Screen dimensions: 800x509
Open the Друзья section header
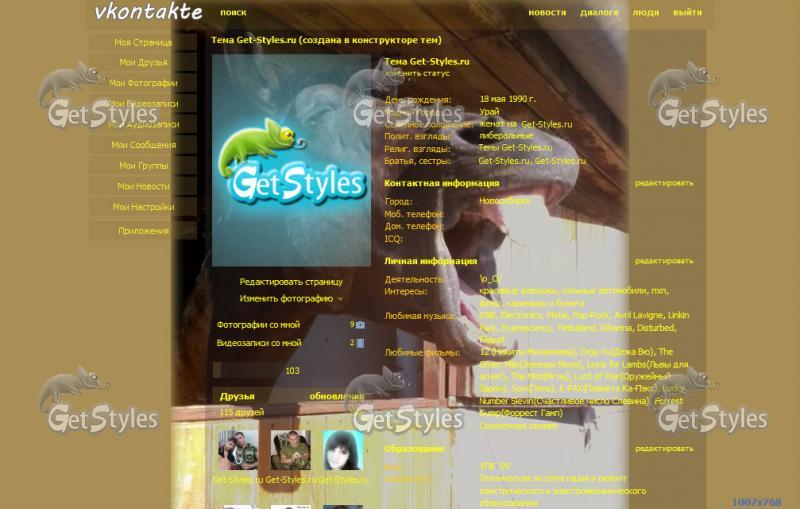(x=237, y=396)
